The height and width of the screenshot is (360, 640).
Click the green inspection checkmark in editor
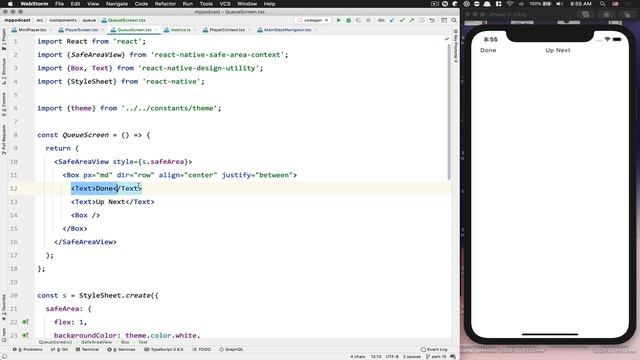pyautogui.click(x=447, y=39)
